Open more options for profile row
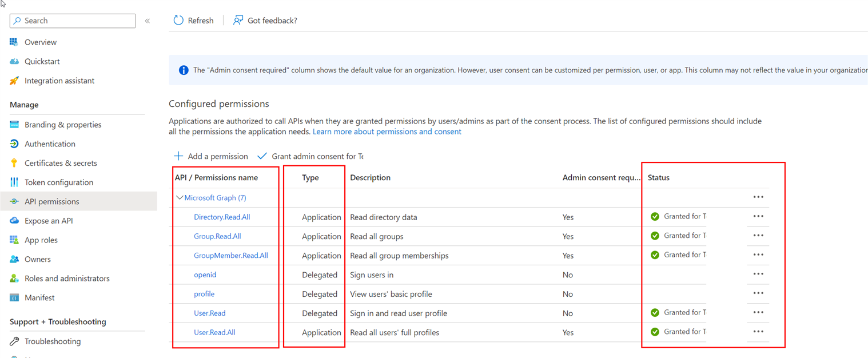The height and width of the screenshot is (358, 868). [x=758, y=293]
